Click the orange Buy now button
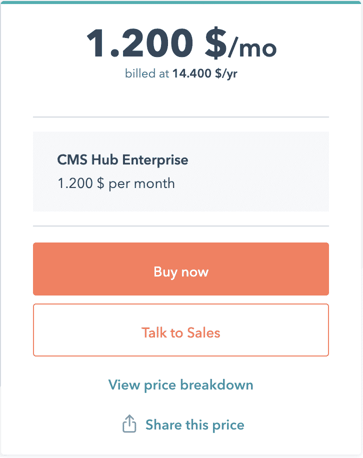Screen dimensions: 363x458 pos(181,269)
